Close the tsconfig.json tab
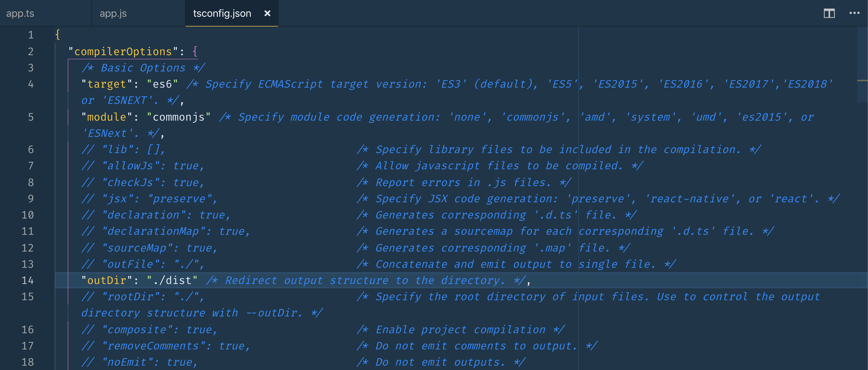The image size is (868, 370). (x=267, y=14)
